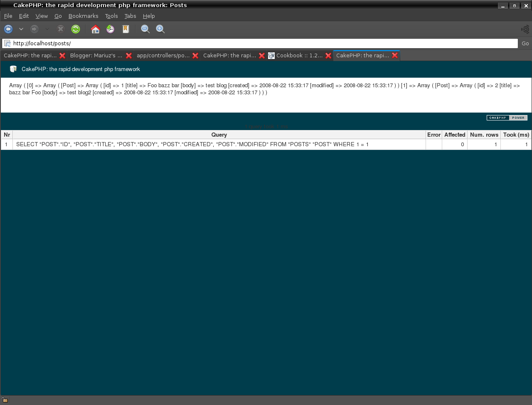Open the Go menu
532x405 pixels.
(58, 16)
